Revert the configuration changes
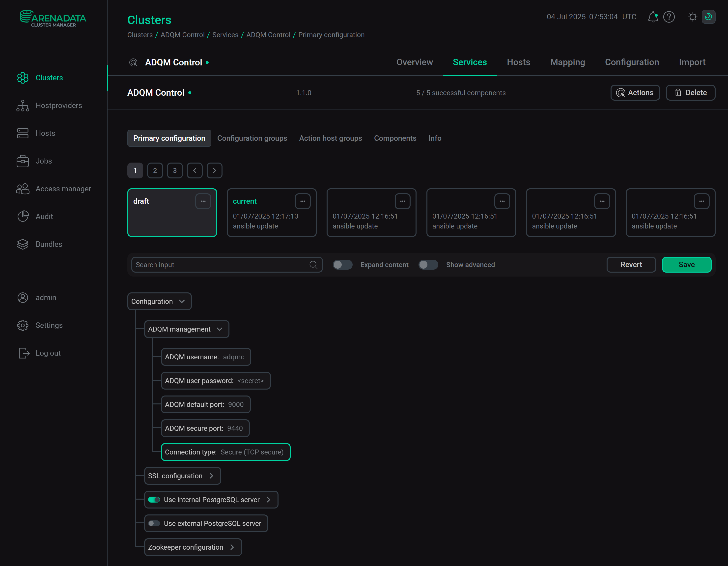The width and height of the screenshot is (728, 566). pos(631,265)
